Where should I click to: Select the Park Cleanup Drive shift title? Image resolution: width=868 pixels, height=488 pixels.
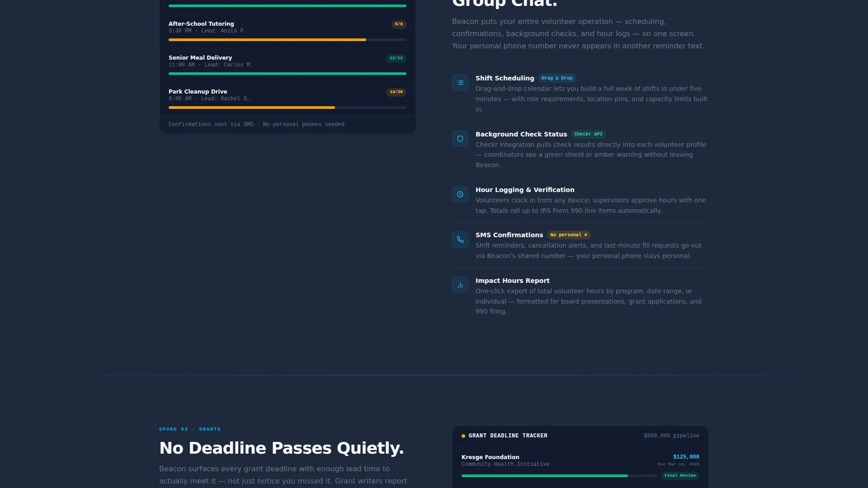coord(198,92)
